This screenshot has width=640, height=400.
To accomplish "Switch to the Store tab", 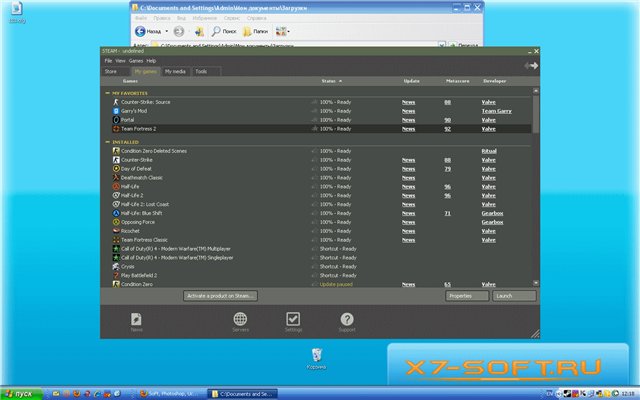I will 116,71.
